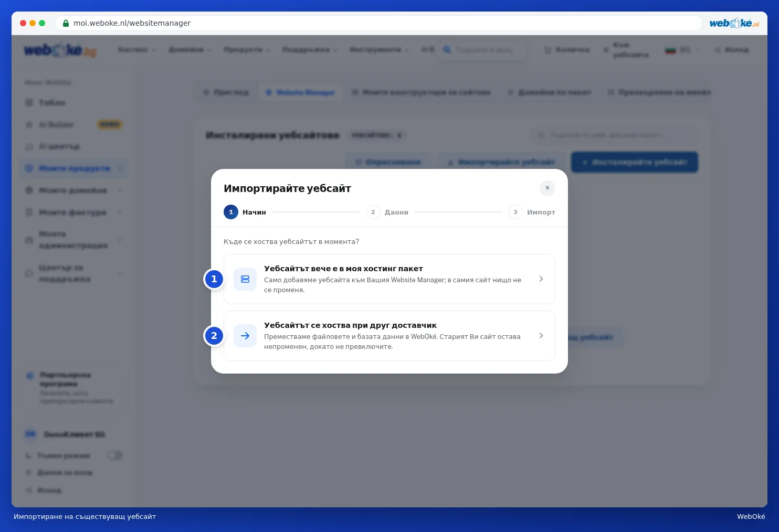
Task: Open the BG language selector
Action: [x=682, y=50]
